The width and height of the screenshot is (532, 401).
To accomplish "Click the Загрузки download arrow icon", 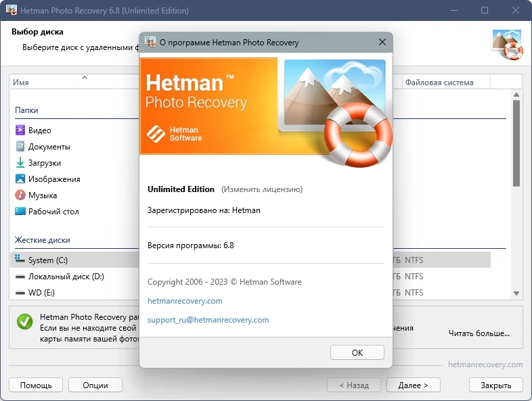I will pyautogui.click(x=20, y=163).
